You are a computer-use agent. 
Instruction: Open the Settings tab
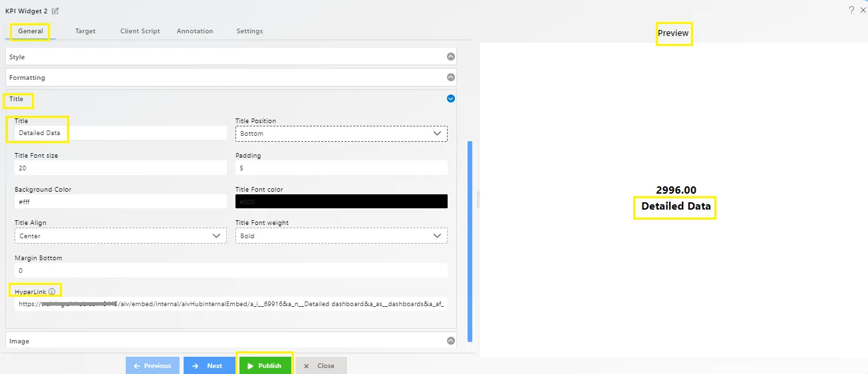click(249, 31)
